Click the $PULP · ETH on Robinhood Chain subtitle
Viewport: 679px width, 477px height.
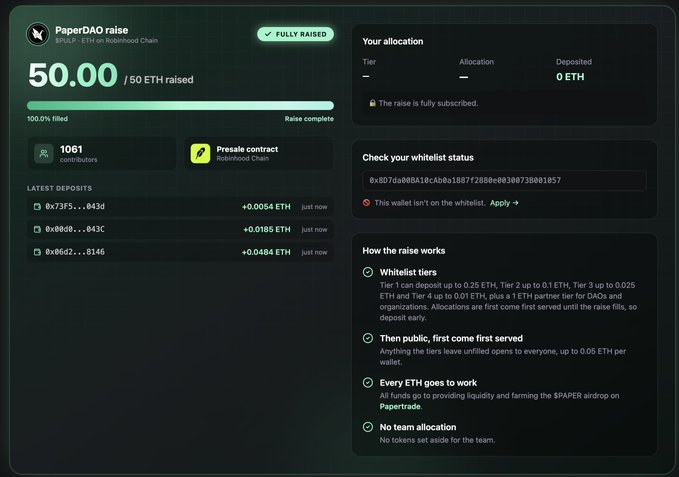click(107, 41)
